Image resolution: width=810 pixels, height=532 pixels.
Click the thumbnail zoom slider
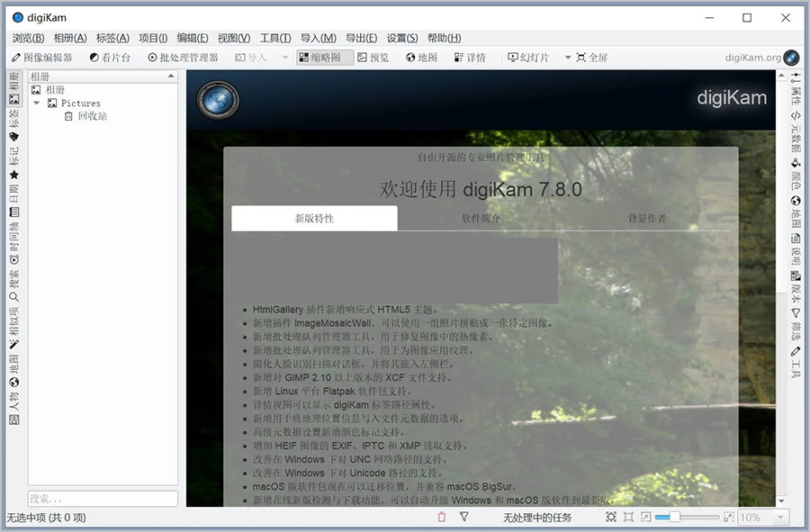click(x=688, y=518)
